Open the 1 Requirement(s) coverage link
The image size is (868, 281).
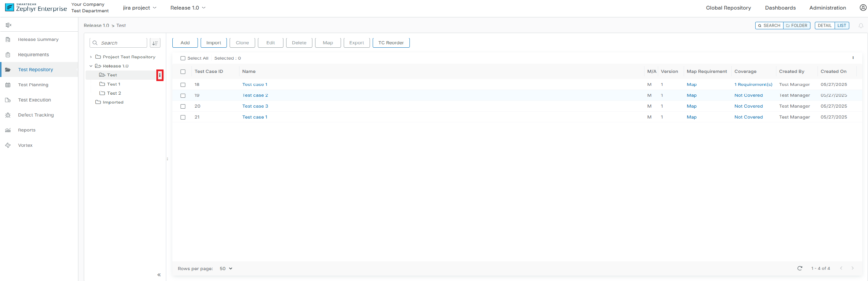coord(753,84)
